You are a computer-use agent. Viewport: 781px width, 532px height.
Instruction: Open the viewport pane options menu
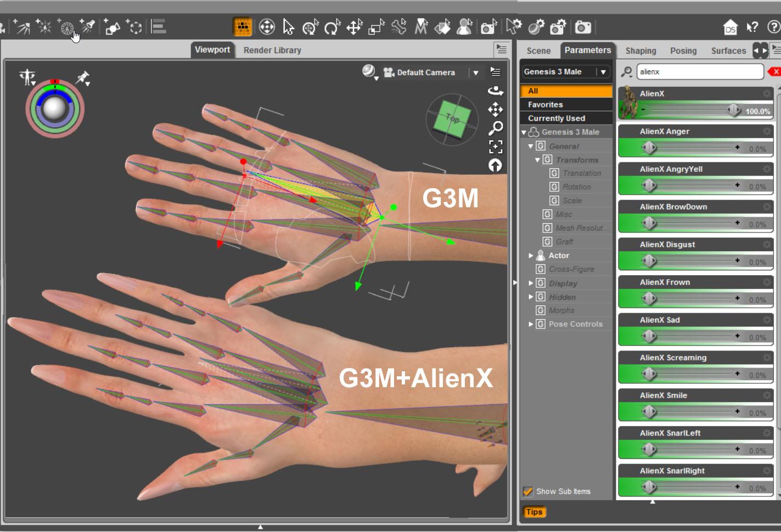(x=501, y=49)
